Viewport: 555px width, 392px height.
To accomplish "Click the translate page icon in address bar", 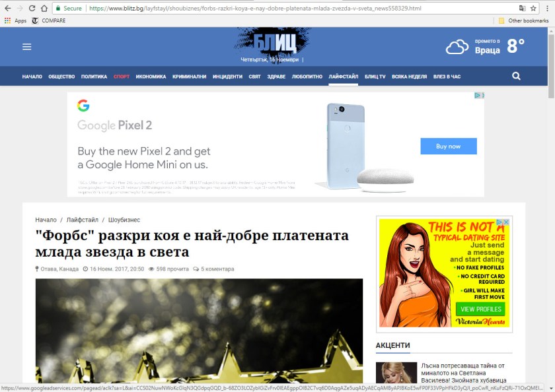I will 522,9.
